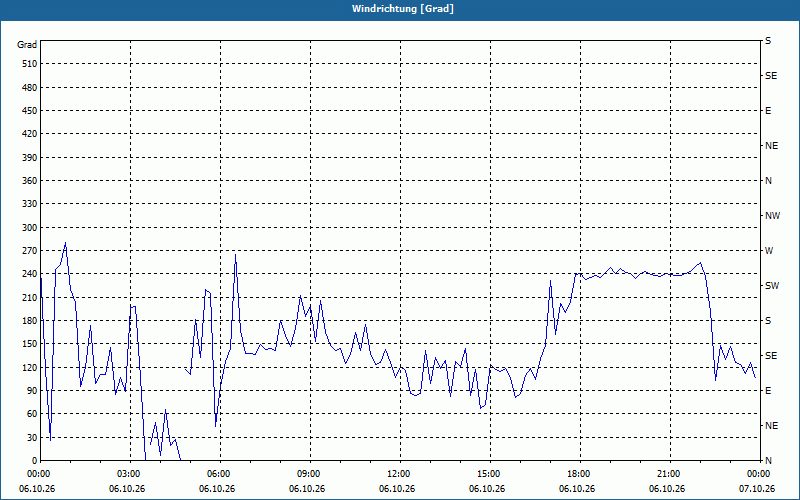Select the E compass label at 450 level
800x500 pixels.
(x=768, y=111)
